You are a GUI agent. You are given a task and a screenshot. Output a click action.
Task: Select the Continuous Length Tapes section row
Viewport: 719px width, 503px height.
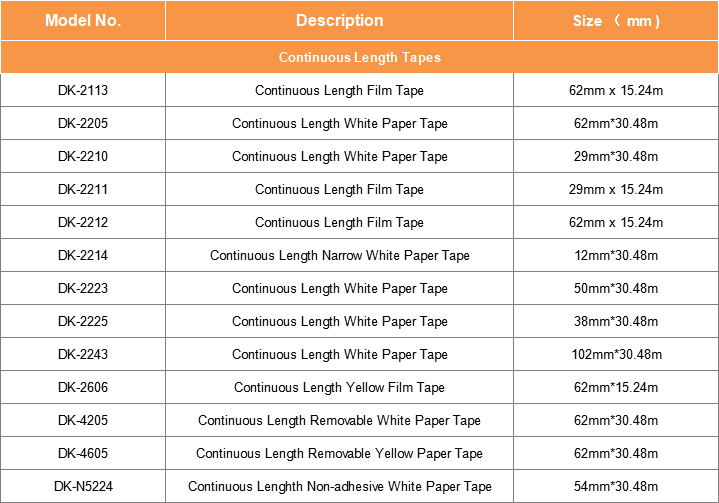(x=359, y=57)
